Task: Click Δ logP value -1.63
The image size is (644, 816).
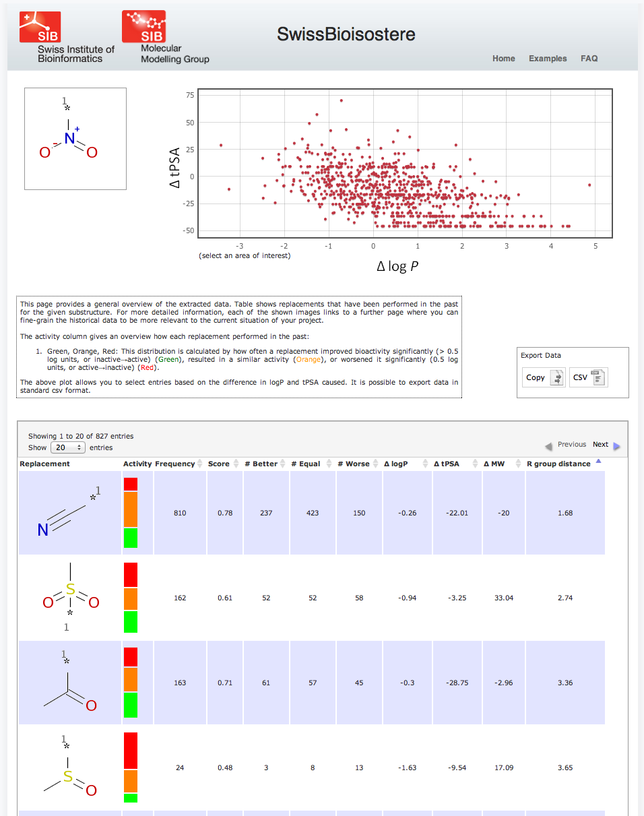Action: [x=407, y=767]
